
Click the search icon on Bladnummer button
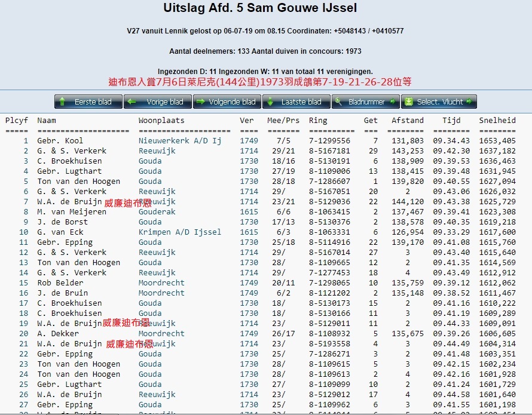coord(339,102)
